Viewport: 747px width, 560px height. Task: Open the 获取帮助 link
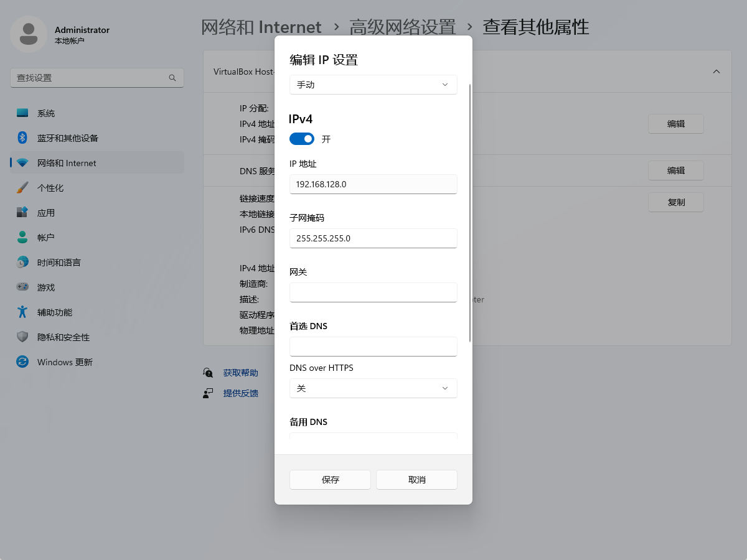point(240,373)
